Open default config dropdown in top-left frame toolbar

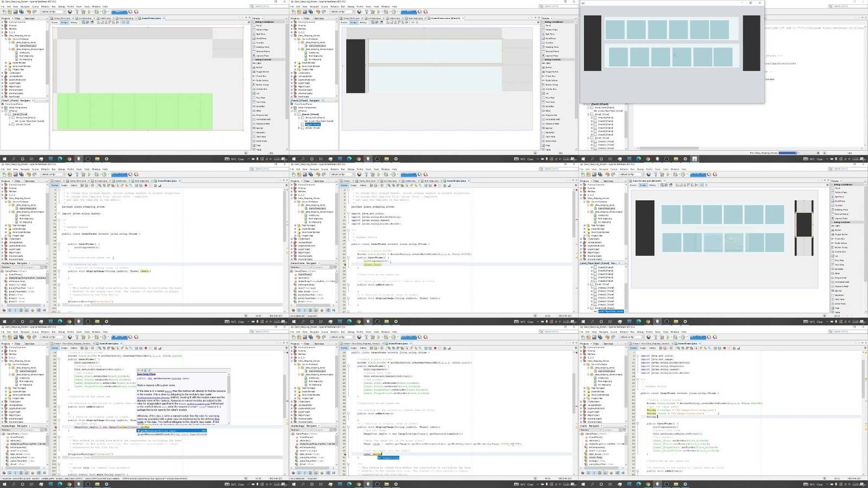pyautogui.click(x=53, y=11)
